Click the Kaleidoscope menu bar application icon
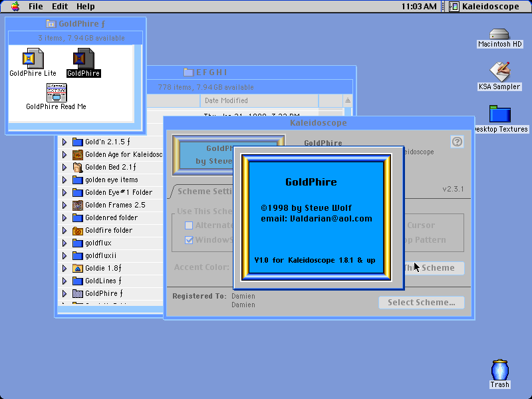Viewport: 532px width, 399px height. point(454,7)
